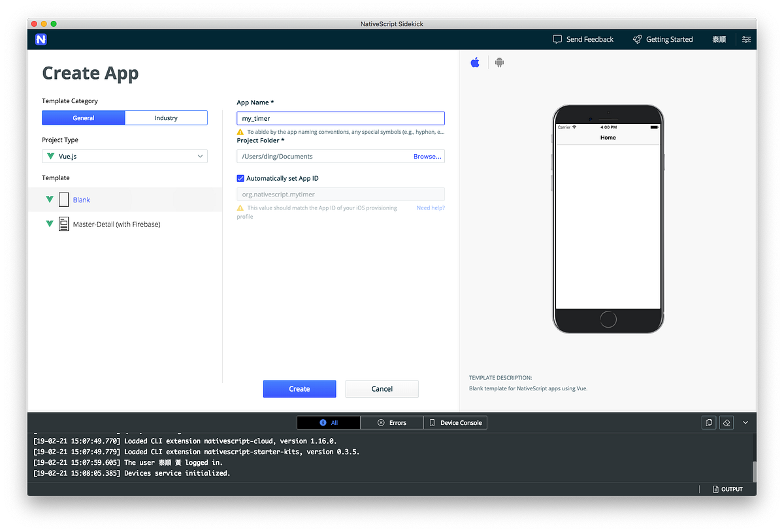Click the NativeScript logo icon
Viewport: 784px width, 532px height.
pos(41,39)
